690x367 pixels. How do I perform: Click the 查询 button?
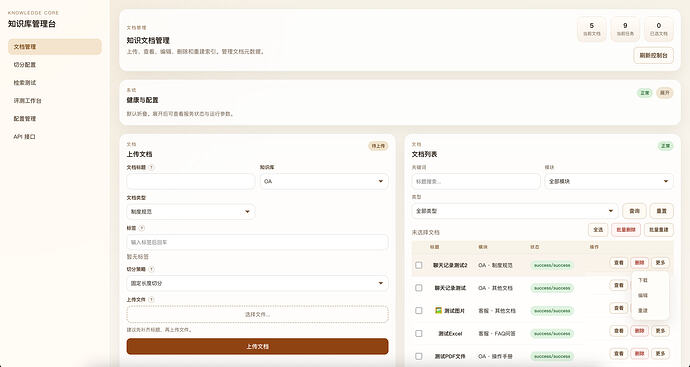[634, 211]
